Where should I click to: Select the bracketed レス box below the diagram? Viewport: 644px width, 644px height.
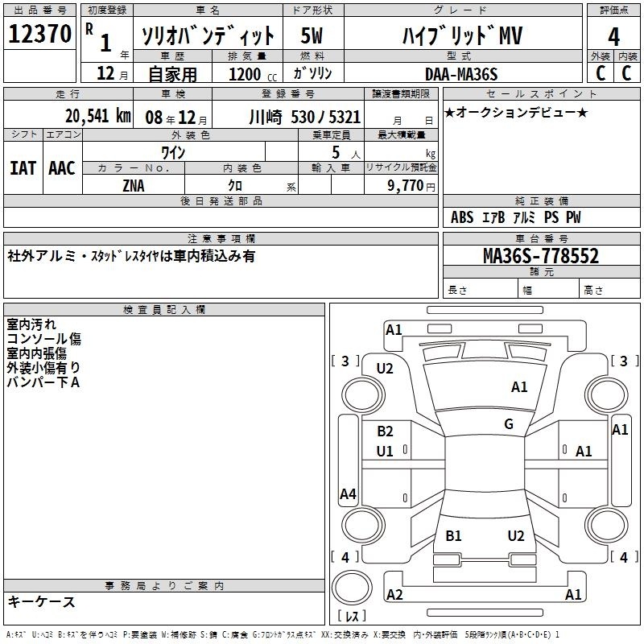click(x=353, y=617)
